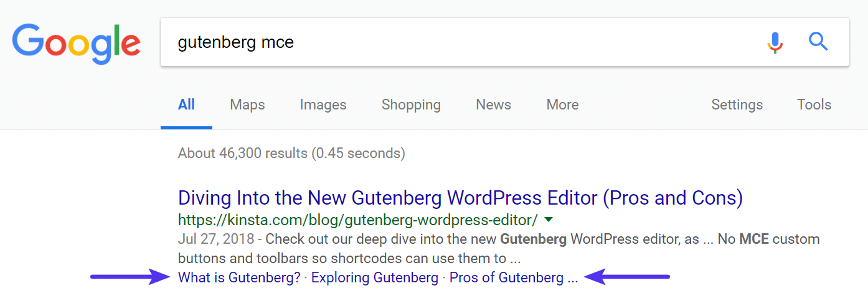Open 'Diving Into the New Gutenberg' result
868x306 pixels.
[x=460, y=198]
